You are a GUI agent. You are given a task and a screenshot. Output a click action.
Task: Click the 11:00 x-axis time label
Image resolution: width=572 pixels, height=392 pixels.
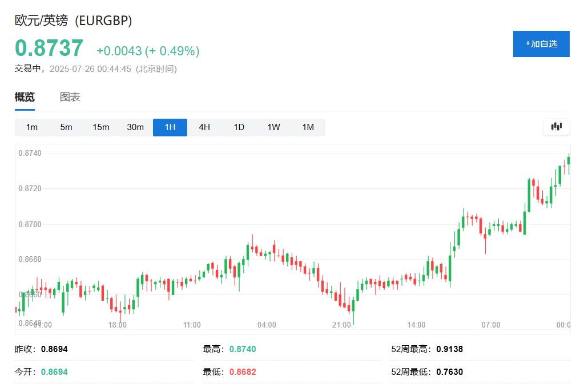coord(192,325)
